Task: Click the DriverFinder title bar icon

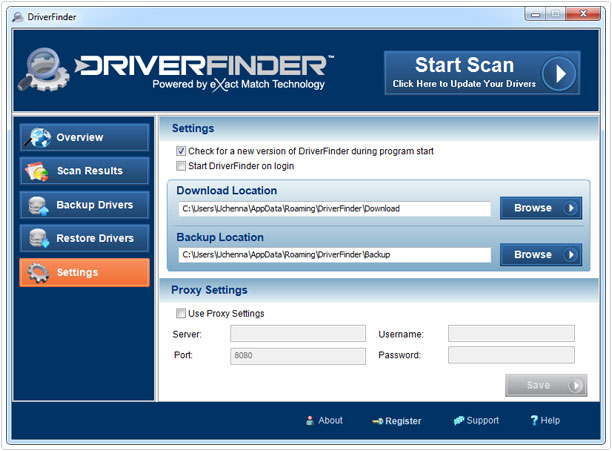Action: [17, 17]
